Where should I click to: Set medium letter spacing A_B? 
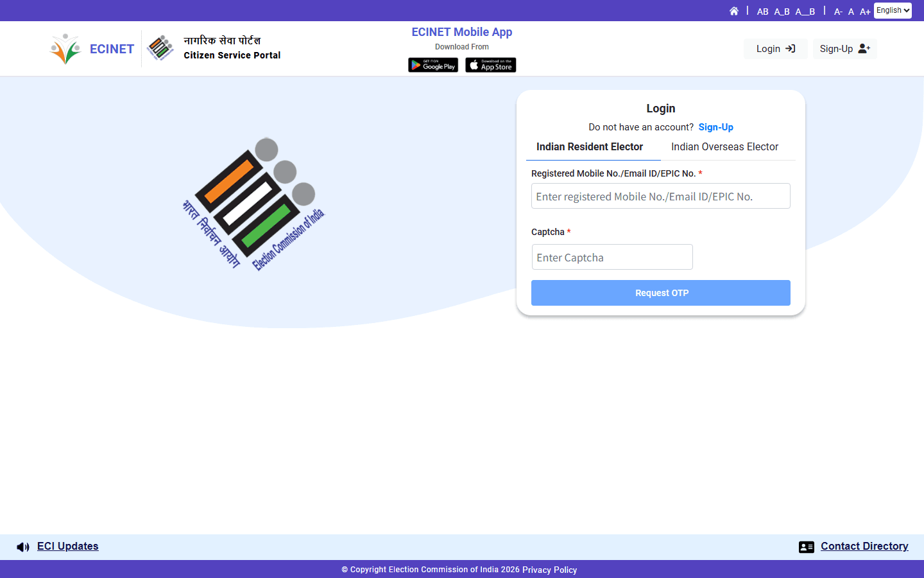tap(782, 12)
